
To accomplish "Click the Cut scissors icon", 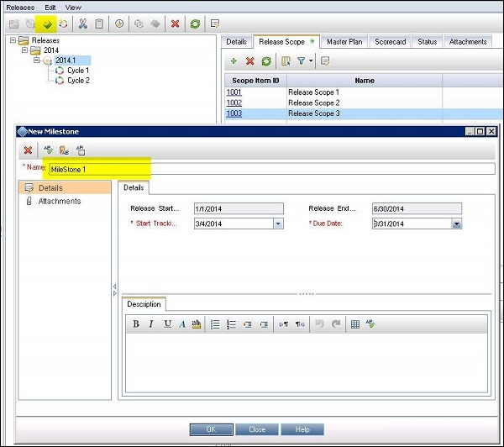I will click(x=83, y=23).
